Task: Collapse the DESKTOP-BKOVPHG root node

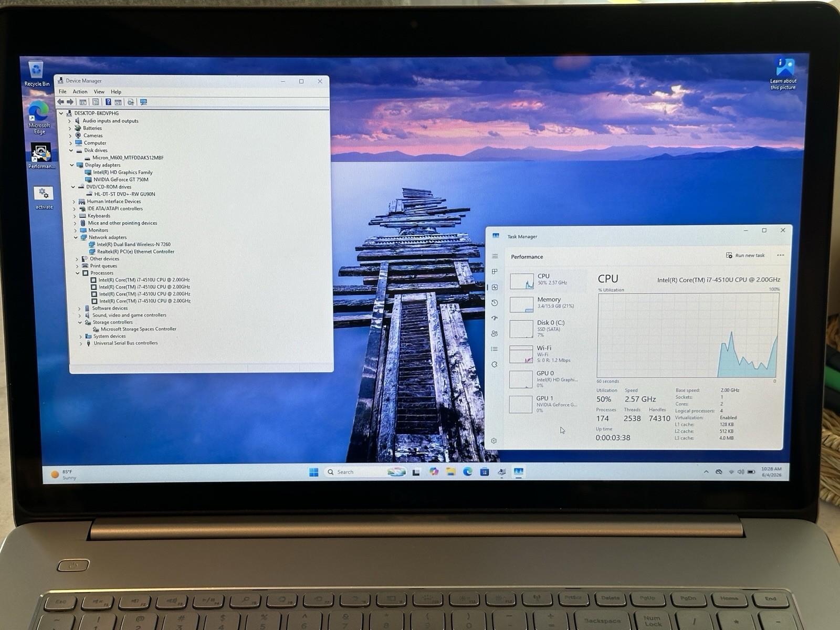Action: point(61,113)
